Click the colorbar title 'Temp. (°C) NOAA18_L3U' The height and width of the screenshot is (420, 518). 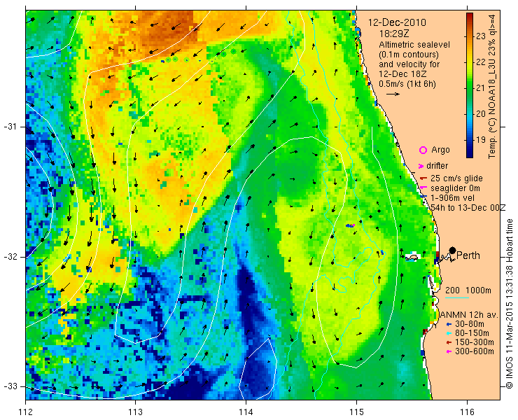coord(492,111)
